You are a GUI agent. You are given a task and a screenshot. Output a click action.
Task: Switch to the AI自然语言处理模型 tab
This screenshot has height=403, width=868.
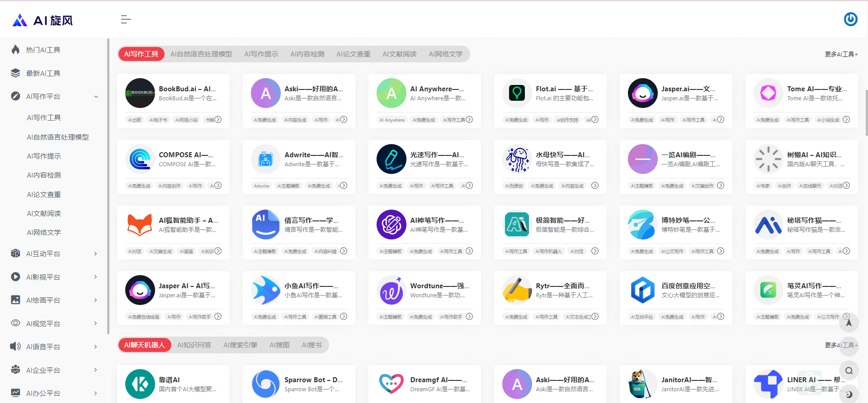click(201, 54)
